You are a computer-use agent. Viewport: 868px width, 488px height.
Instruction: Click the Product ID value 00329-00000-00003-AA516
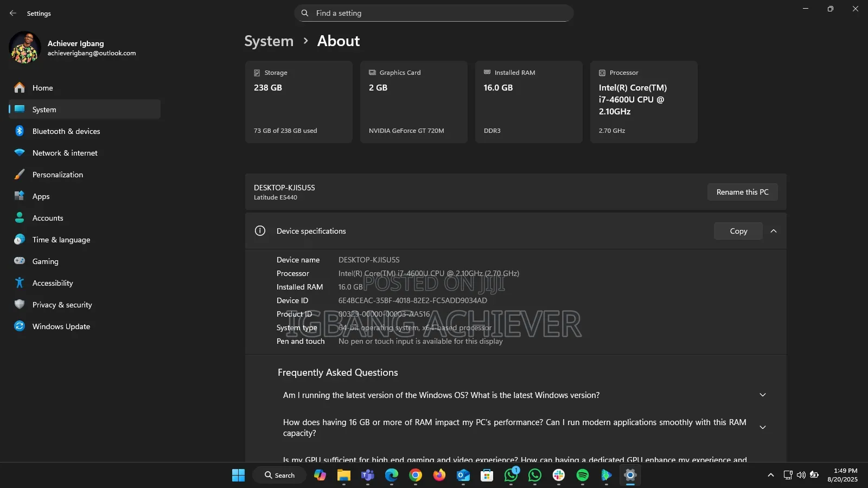(x=384, y=314)
